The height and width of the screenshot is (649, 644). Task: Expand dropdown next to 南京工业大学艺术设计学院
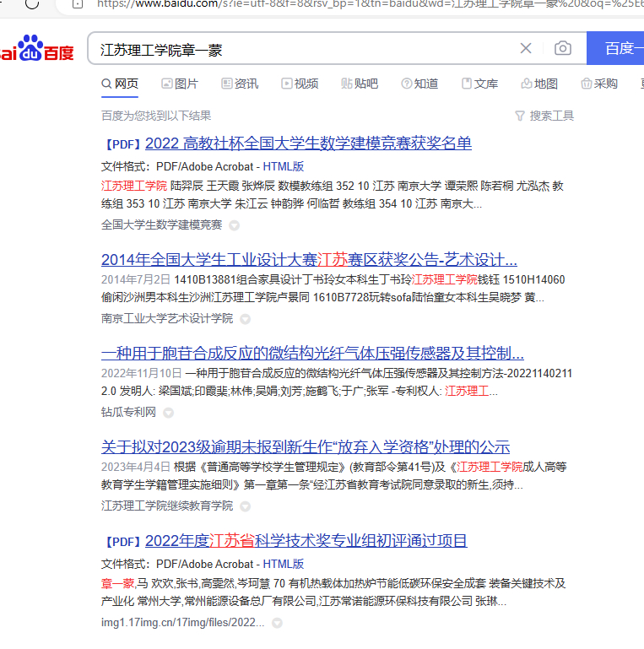click(x=245, y=319)
